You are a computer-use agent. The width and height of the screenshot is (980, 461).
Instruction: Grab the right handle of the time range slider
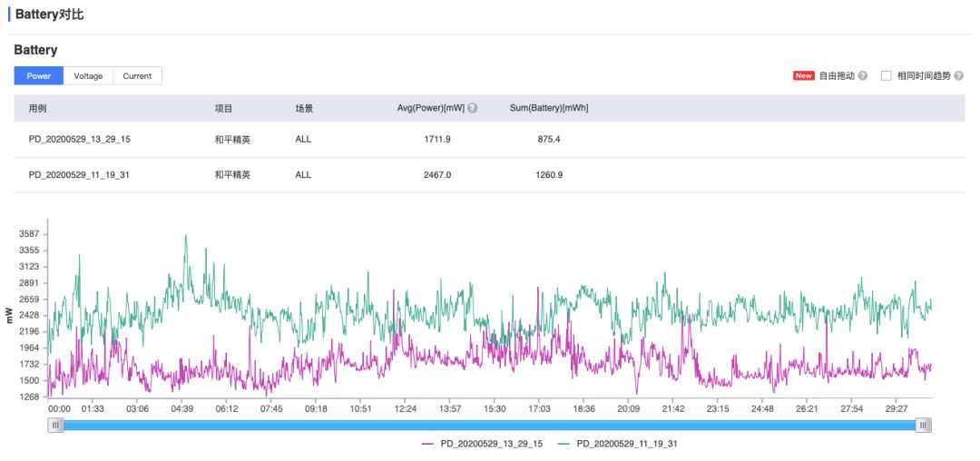(x=924, y=425)
